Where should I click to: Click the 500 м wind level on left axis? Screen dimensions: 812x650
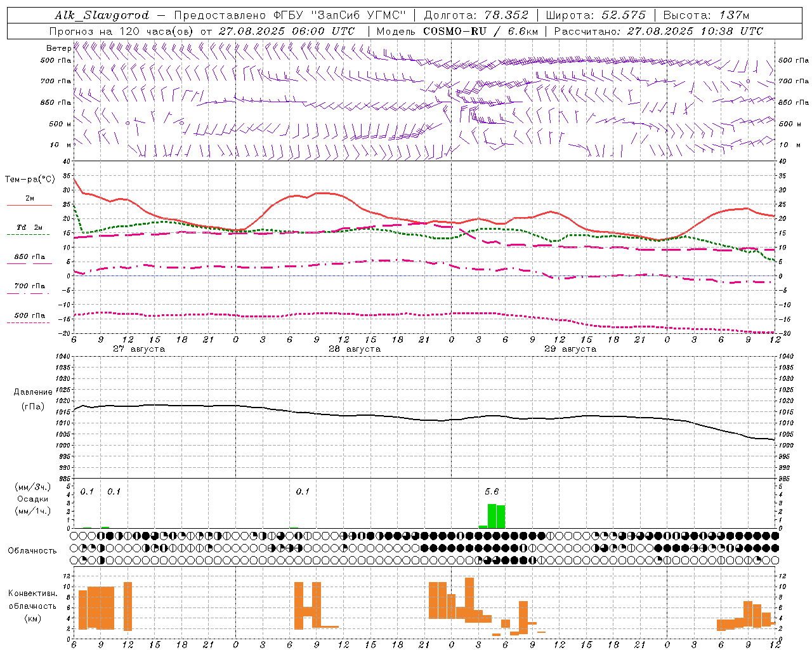coord(60,124)
